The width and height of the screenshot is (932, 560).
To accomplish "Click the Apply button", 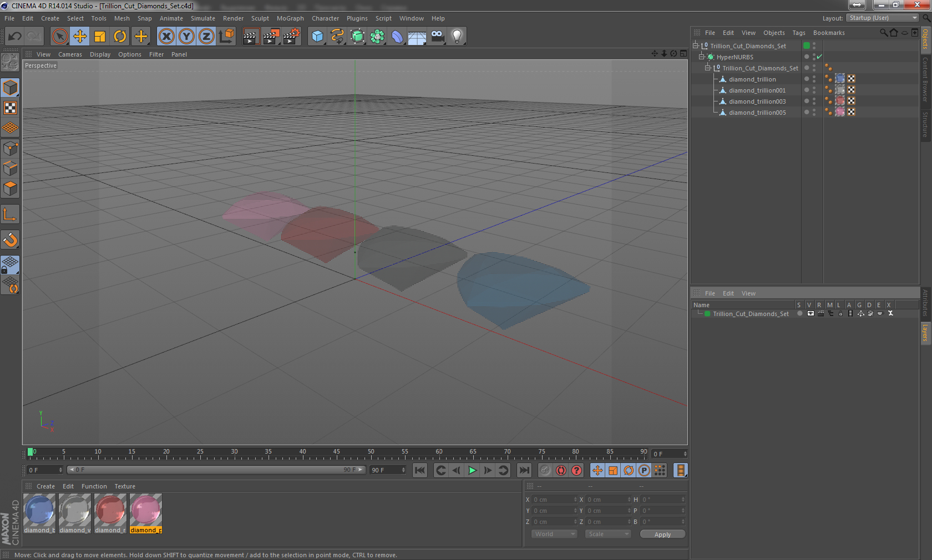I will (x=662, y=534).
